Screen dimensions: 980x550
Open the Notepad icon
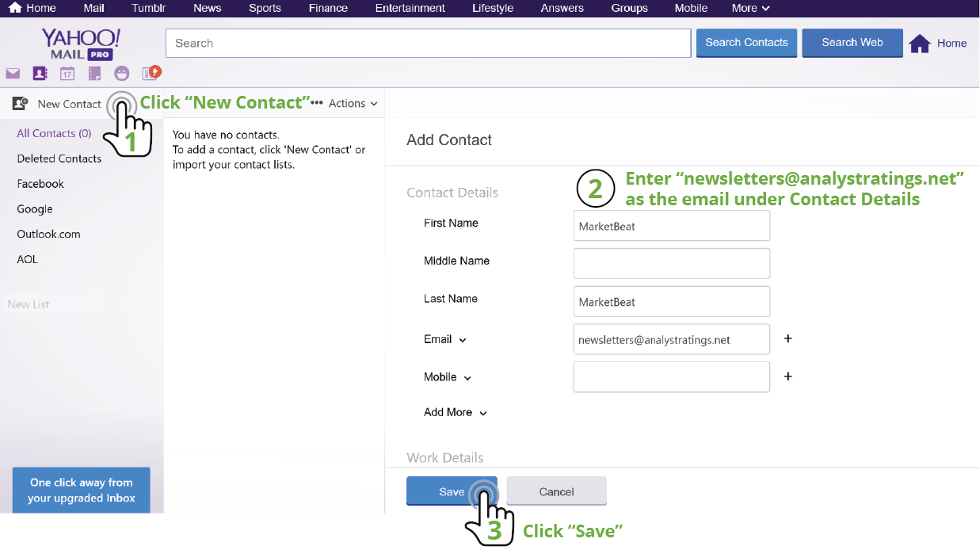click(94, 74)
